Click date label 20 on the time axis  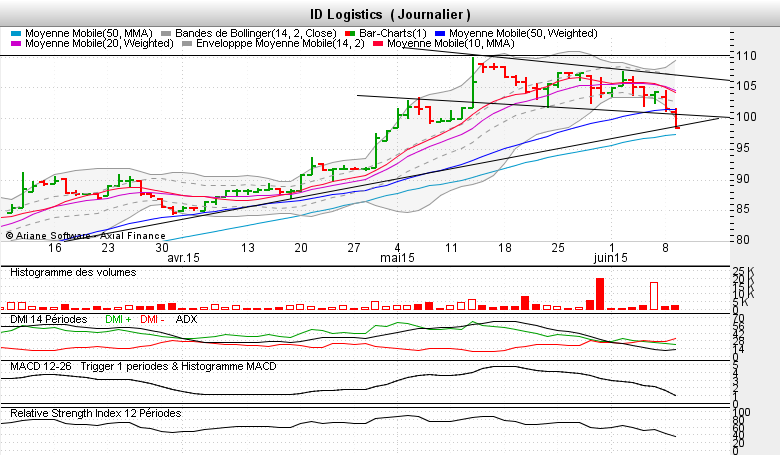point(300,248)
